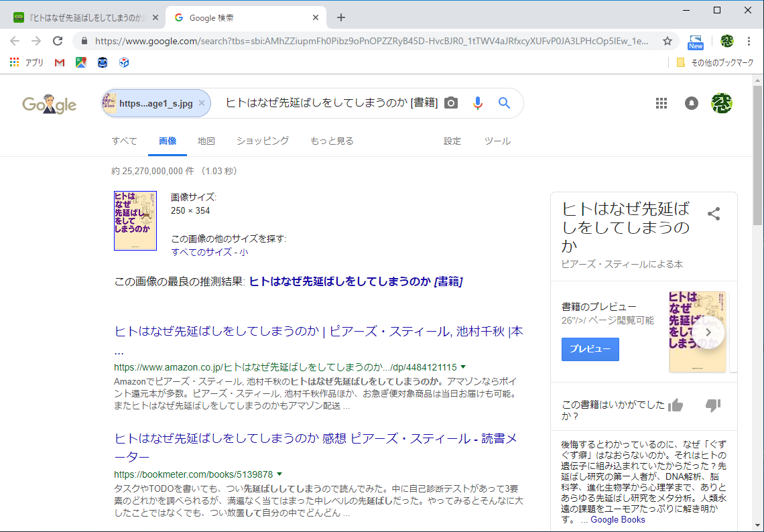The height and width of the screenshot is (532, 764).
Task: Open Gmail from the bookmarks bar
Action: click(60, 62)
